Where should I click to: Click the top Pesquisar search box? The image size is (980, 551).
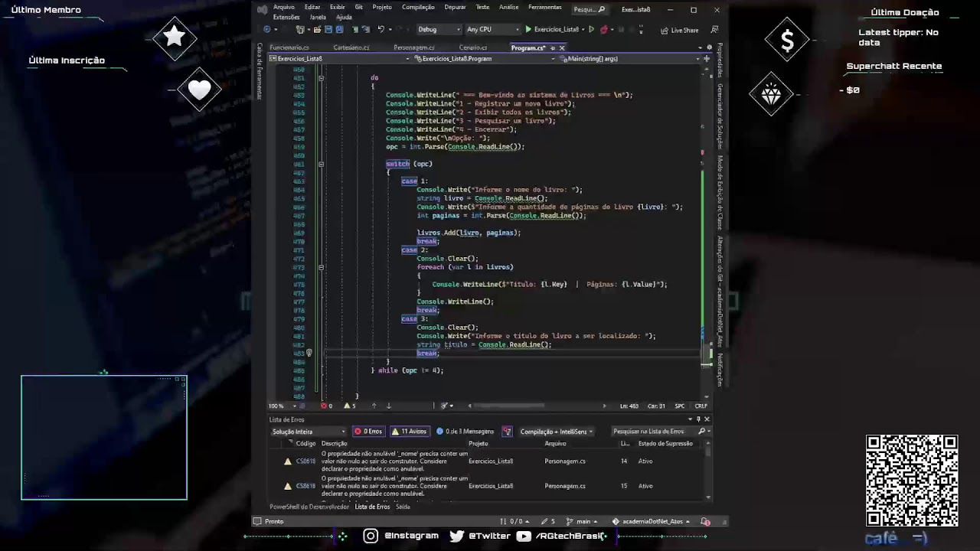click(590, 9)
